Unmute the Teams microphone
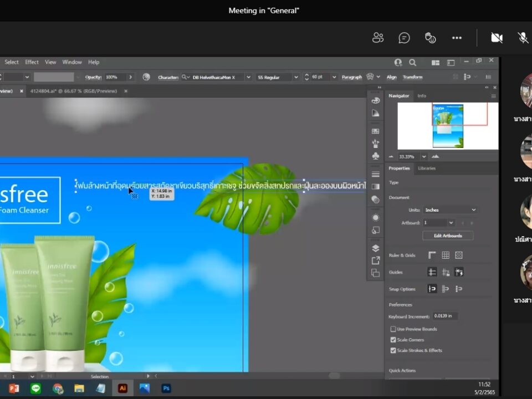 coord(523,38)
